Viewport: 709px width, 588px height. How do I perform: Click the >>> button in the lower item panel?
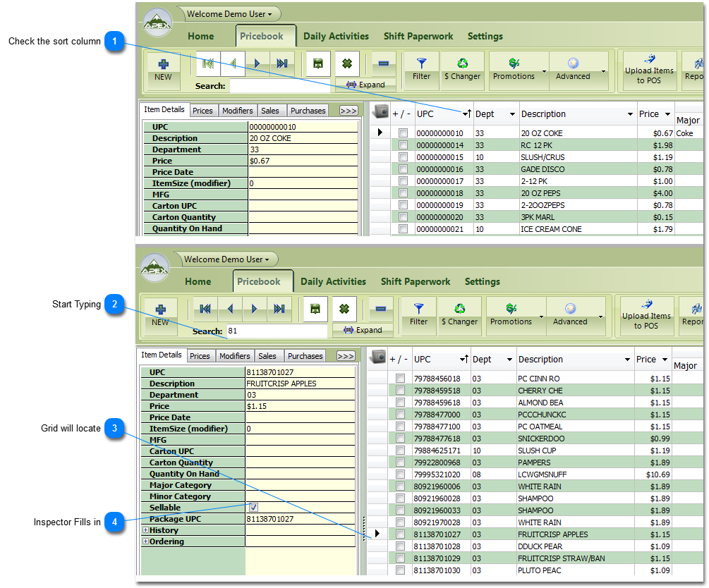pyautogui.click(x=345, y=356)
